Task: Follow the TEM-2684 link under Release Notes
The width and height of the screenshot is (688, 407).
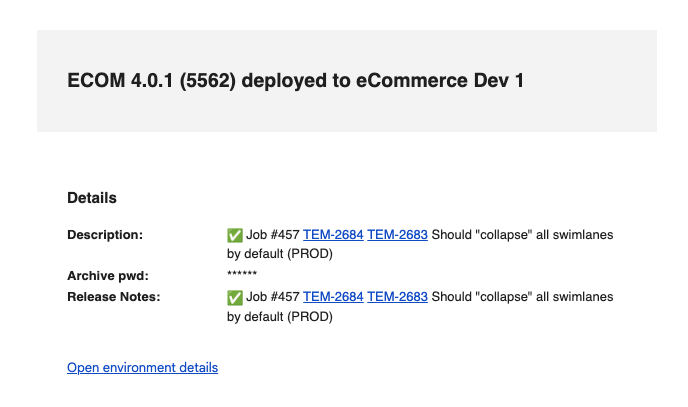Action: pyautogui.click(x=332, y=297)
